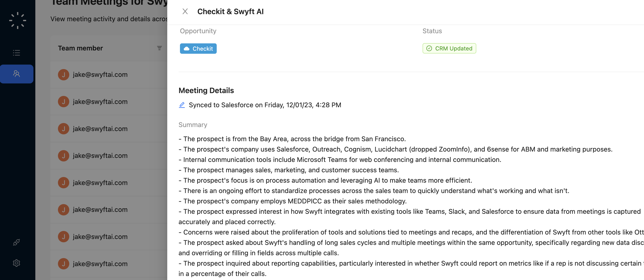Screen dimensions: 644x280
Task: Select the team members sidebar icon
Action: coord(16,74)
